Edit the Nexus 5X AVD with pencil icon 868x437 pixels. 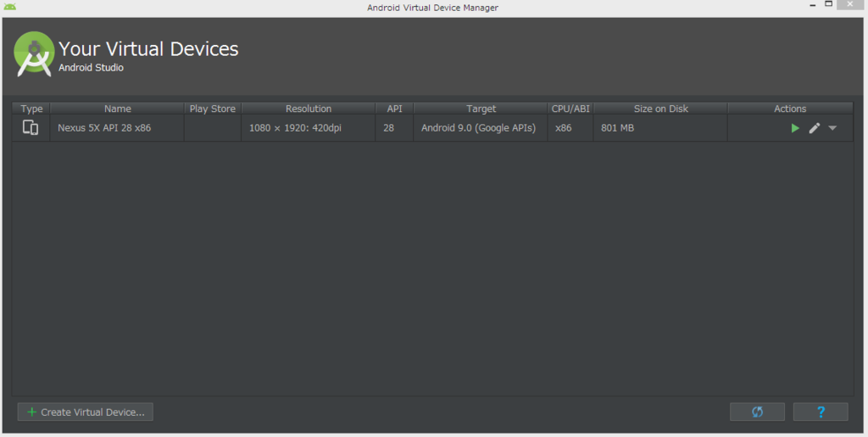click(x=815, y=128)
